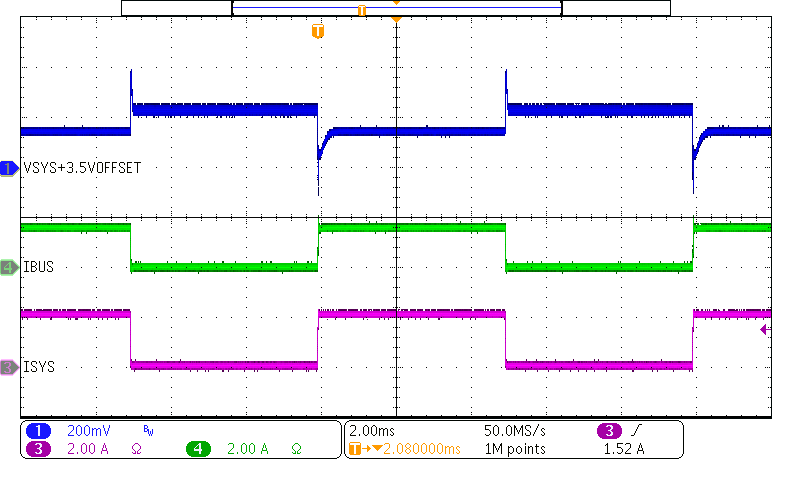Click the blue channel 1 badge in readout
Image resolution: width=800 pixels, height=480 pixels.
click(39, 430)
